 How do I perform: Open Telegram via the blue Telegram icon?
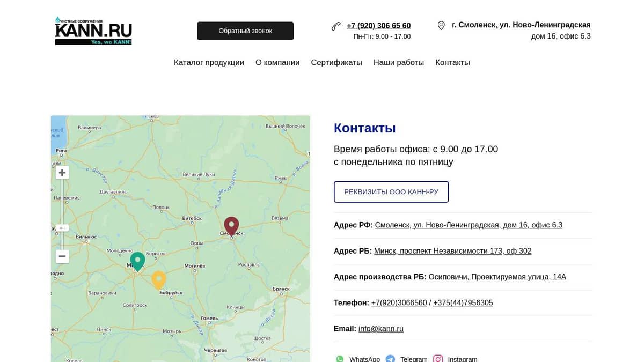tap(390, 359)
